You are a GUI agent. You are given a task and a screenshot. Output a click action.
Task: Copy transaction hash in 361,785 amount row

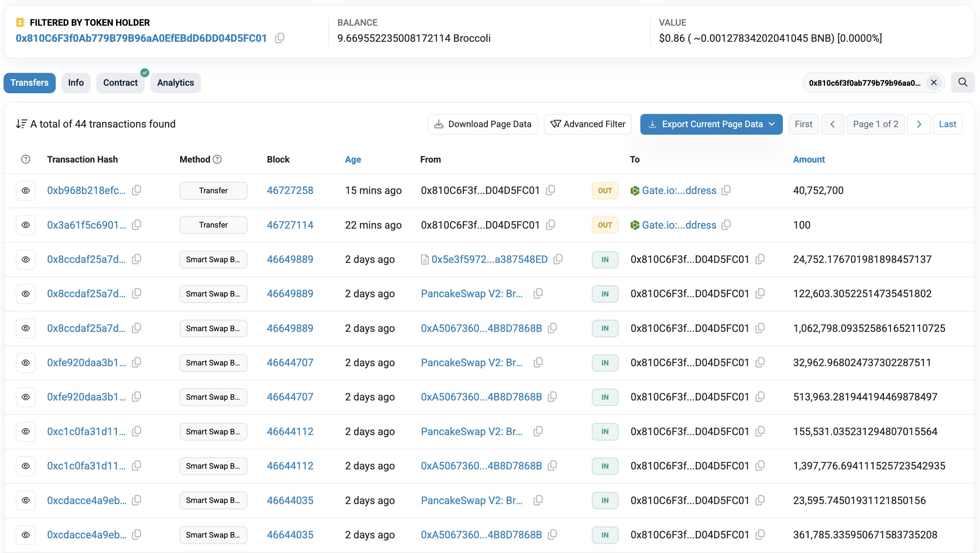click(x=136, y=534)
